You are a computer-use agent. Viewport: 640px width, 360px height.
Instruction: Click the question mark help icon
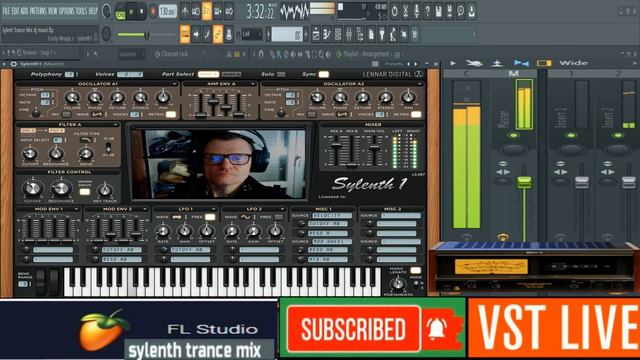(427, 11)
